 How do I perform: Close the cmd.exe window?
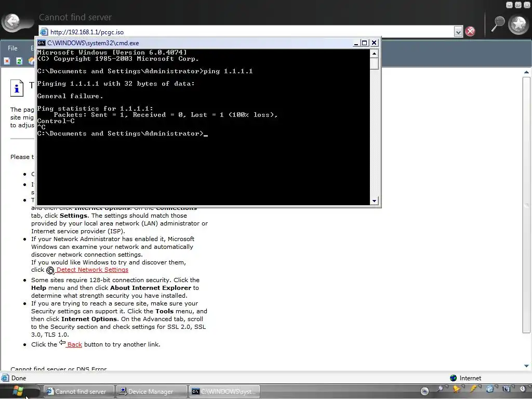tap(374, 43)
